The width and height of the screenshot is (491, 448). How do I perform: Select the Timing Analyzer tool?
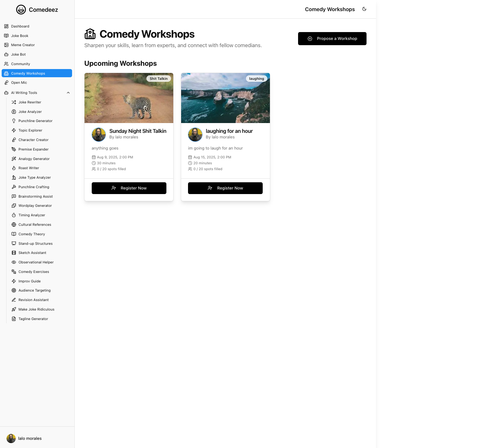[x=31, y=215]
